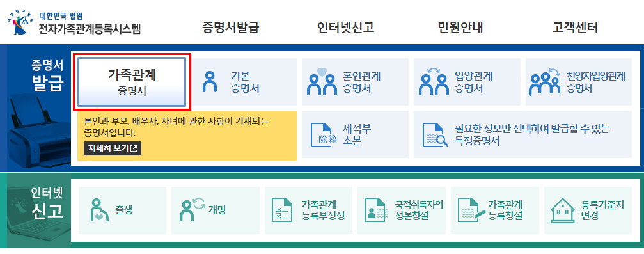Click the yellow description text about 가족관계 증명서
644x254 pixels.
coord(176,127)
